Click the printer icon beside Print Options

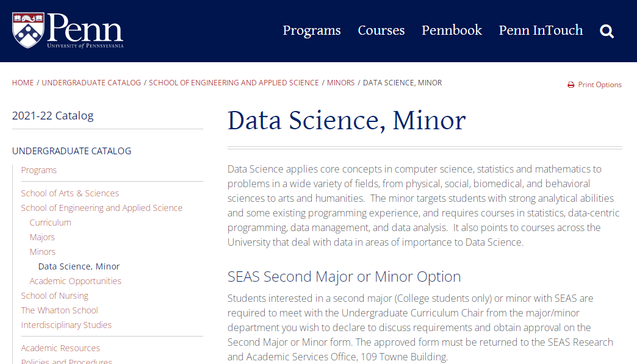point(570,85)
